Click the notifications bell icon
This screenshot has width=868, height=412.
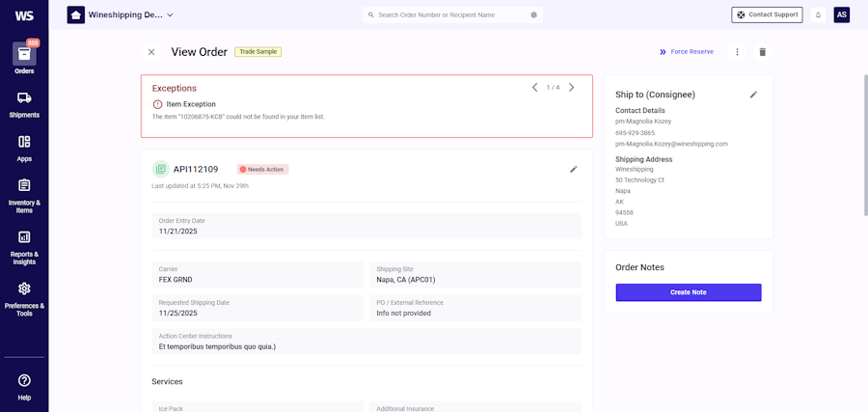coord(818,15)
